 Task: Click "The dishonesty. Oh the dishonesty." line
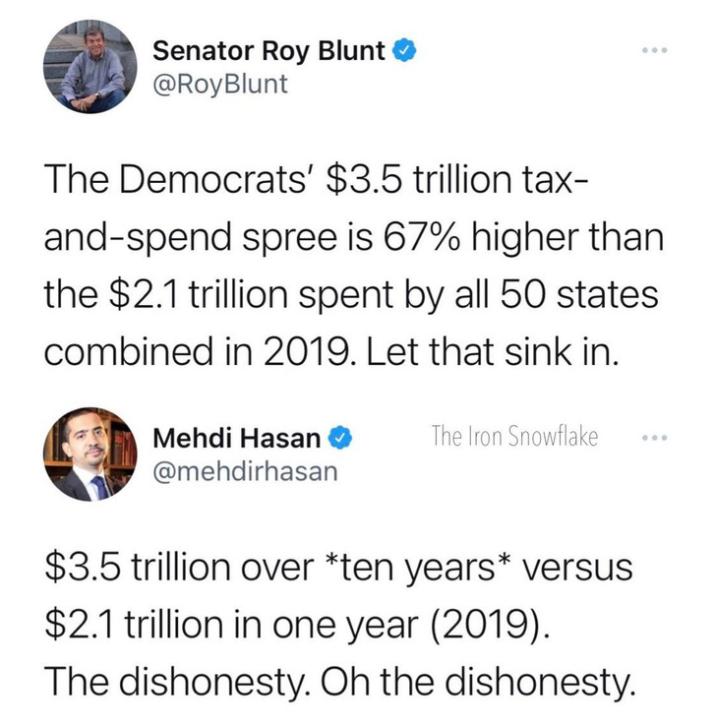(340, 682)
